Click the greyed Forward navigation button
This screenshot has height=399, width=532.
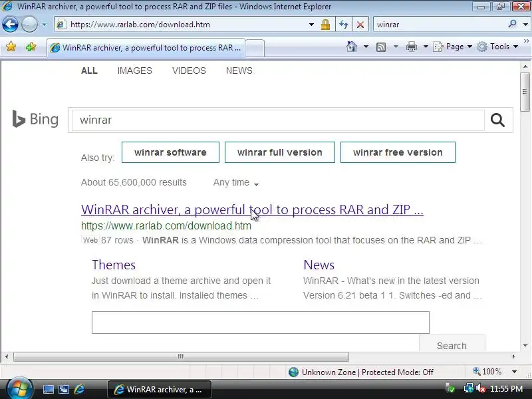(x=29, y=25)
